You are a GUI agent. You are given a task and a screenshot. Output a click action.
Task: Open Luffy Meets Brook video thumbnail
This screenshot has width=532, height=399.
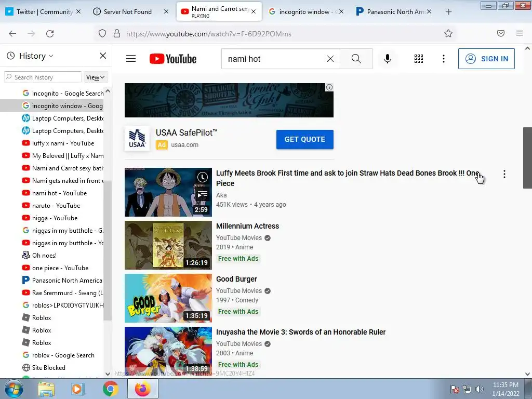coord(168,192)
